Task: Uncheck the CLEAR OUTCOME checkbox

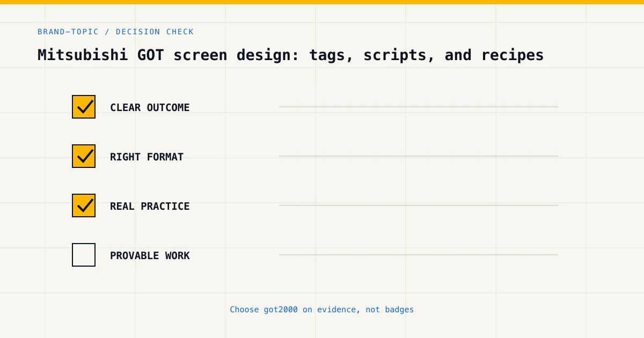Action: coord(84,107)
